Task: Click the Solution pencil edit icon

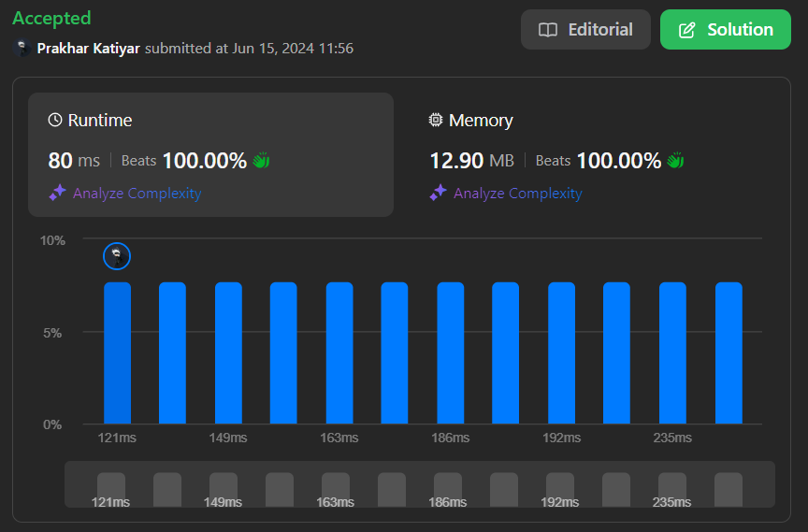Action: [686, 30]
